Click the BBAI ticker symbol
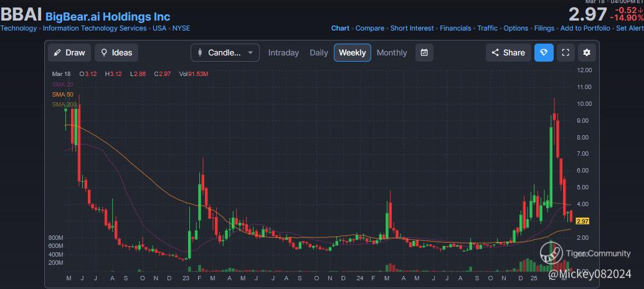This screenshot has width=644, height=289. click(x=21, y=15)
